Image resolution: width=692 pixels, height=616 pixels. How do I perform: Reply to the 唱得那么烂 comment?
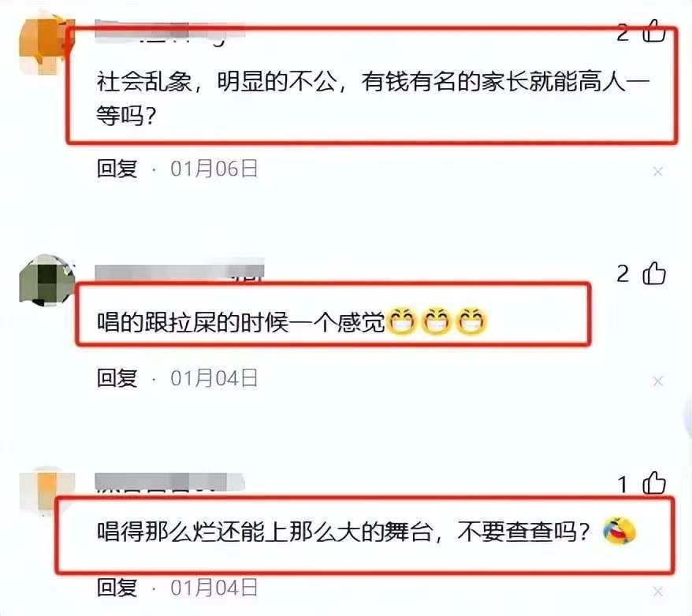117,588
